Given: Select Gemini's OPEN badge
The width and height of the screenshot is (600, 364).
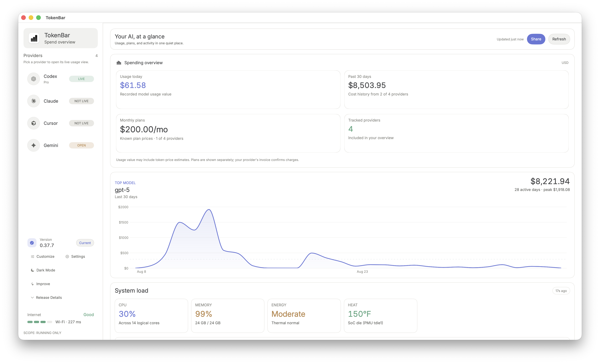Looking at the screenshot, I should click(81, 145).
